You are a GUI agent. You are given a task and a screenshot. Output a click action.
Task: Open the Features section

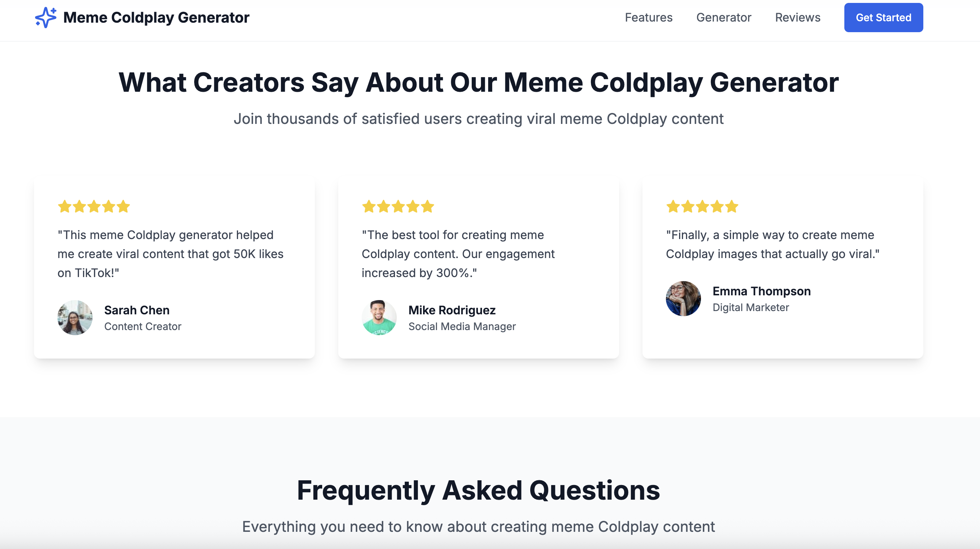649,17
